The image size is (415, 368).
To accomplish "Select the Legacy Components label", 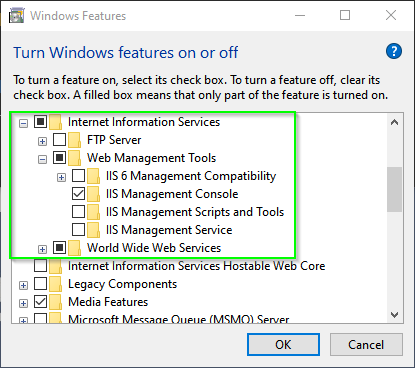I will (122, 284).
